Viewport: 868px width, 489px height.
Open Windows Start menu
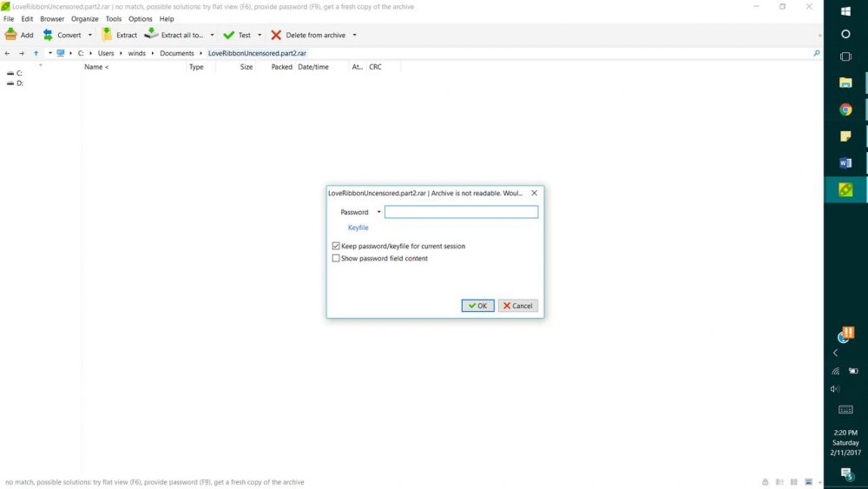tap(845, 11)
